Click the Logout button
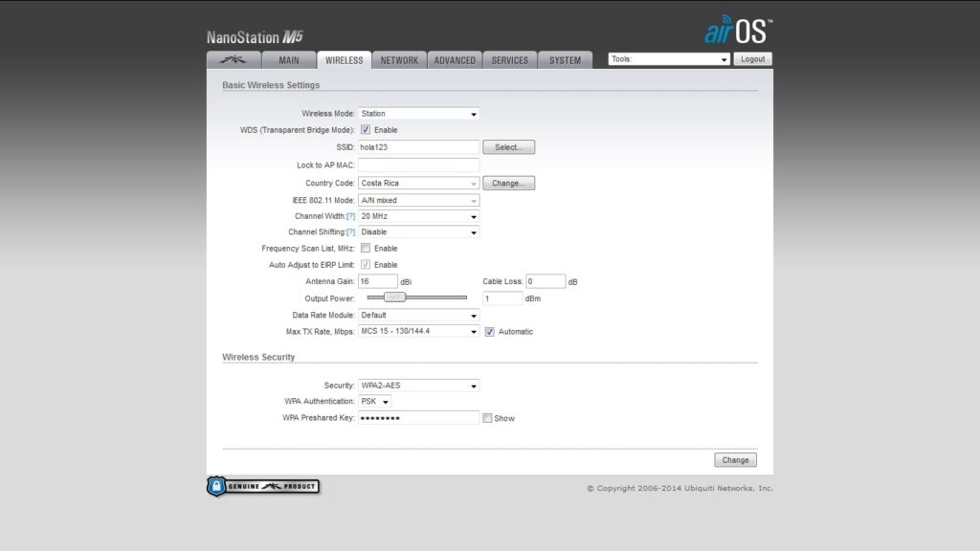980x551 pixels. point(752,59)
